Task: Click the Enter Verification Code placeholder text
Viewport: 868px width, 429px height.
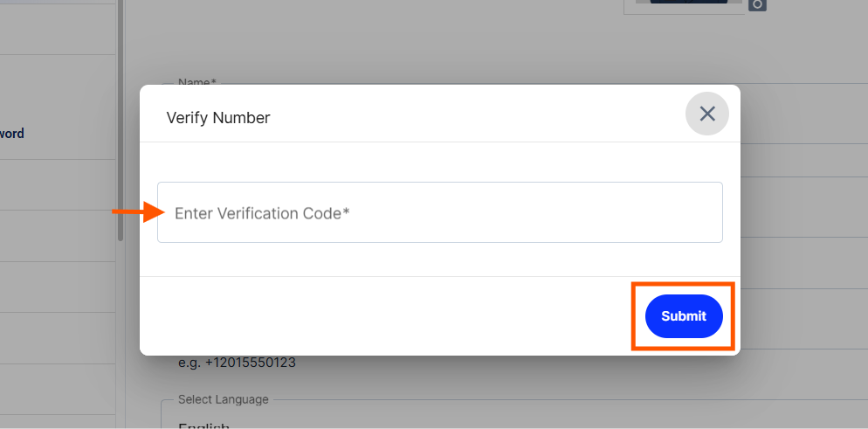Action: pyautogui.click(x=262, y=213)
